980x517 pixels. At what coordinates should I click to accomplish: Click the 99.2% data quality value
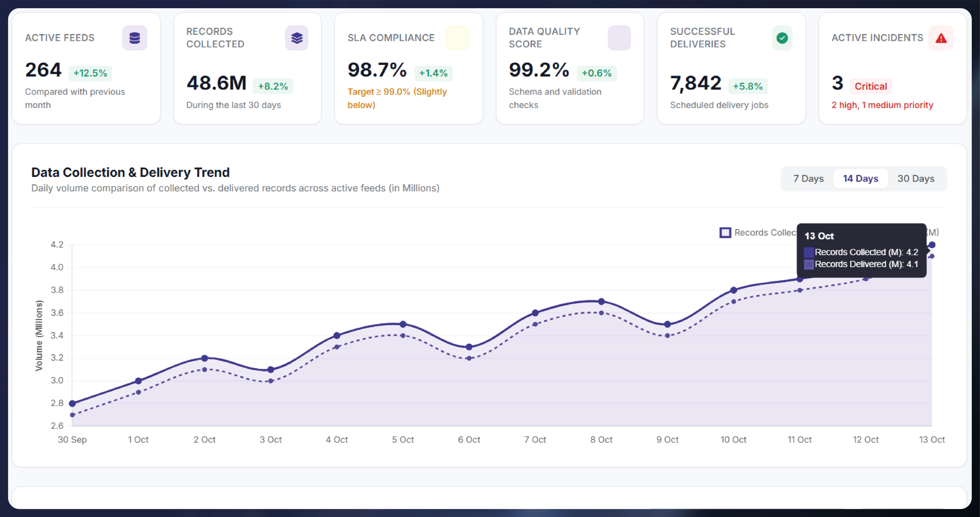point(539,70)
